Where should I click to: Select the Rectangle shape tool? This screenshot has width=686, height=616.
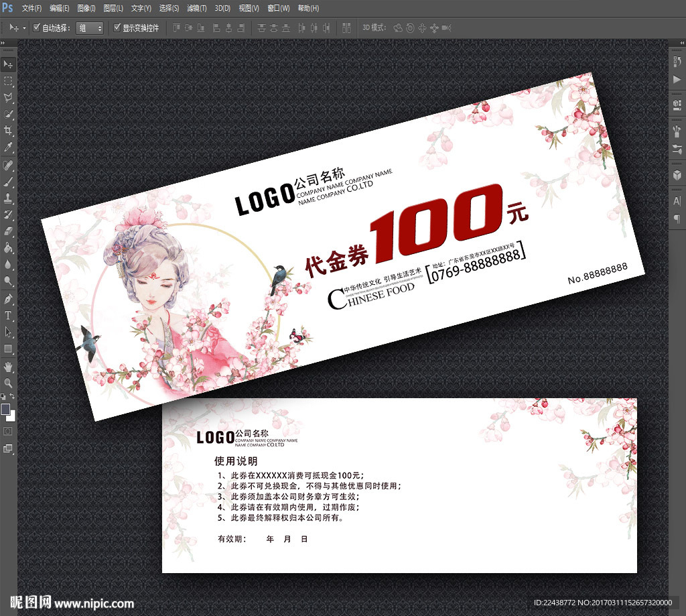(x=8, y=349)
